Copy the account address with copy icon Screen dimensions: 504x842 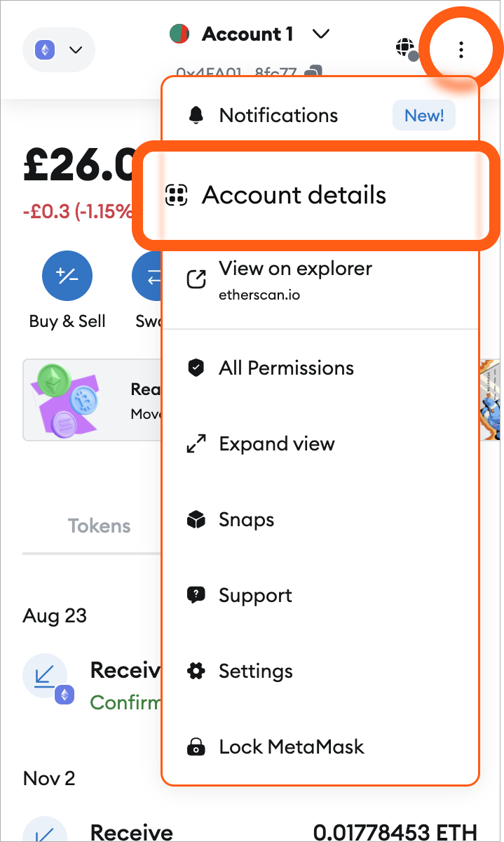point(315,72)
